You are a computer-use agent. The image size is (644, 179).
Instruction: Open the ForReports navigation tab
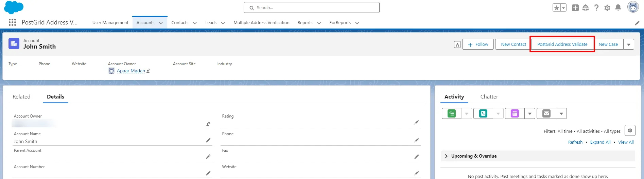340,23
